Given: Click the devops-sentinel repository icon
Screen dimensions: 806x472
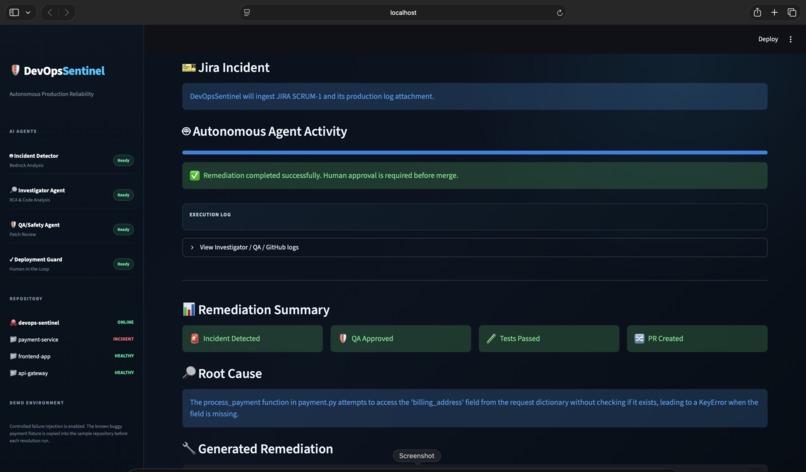Looking at the screenshot, I should pos(13,322).
